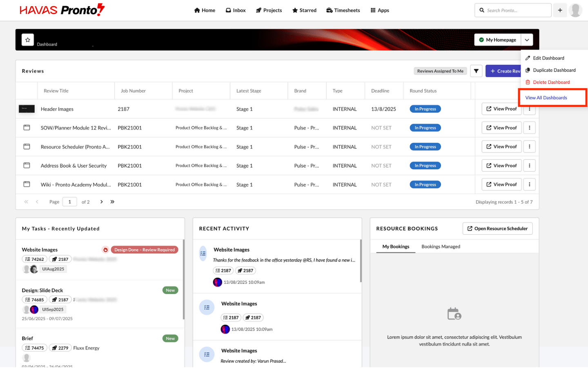Click the Header Images review thumbnail

[27, 109]
